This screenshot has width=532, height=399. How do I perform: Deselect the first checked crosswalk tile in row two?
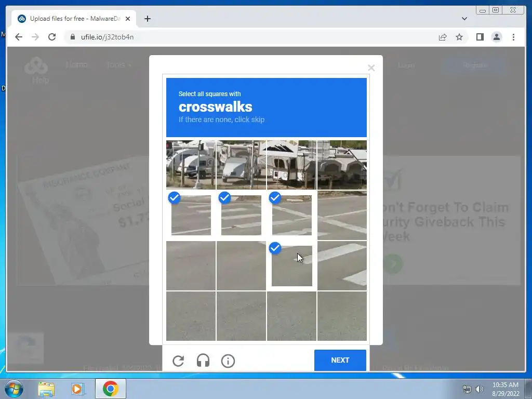pyautogui.click(x=191, y=215)
